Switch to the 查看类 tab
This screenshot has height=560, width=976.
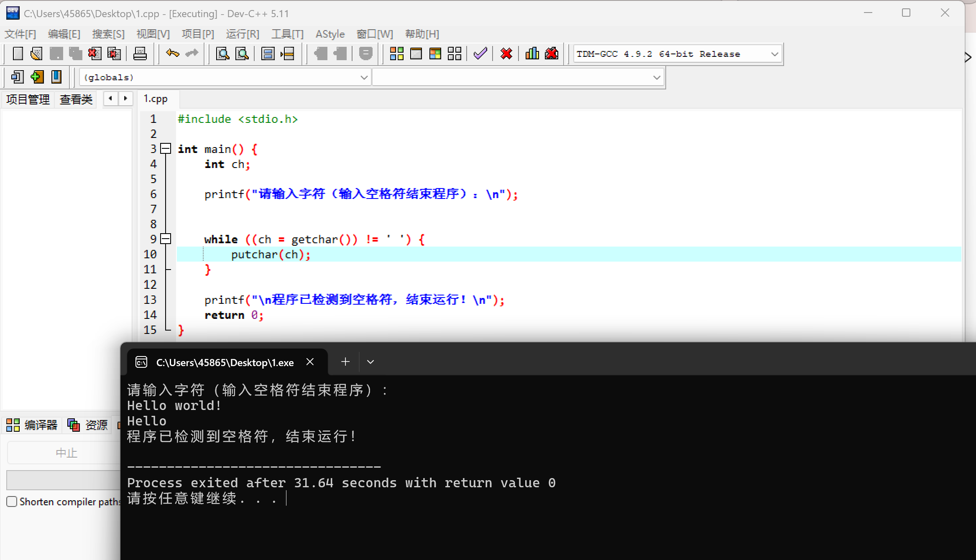[x=76, y=99]
